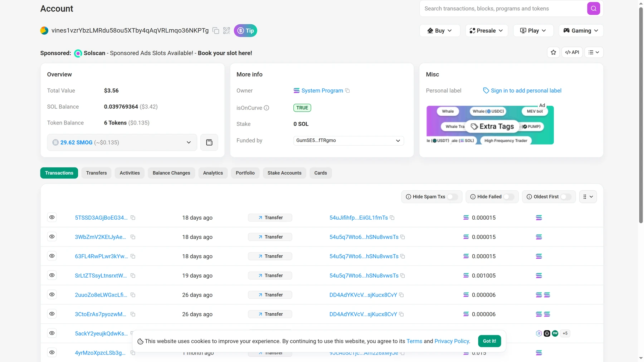Open the list options dropdown beside API

click(x=594, y=53)
